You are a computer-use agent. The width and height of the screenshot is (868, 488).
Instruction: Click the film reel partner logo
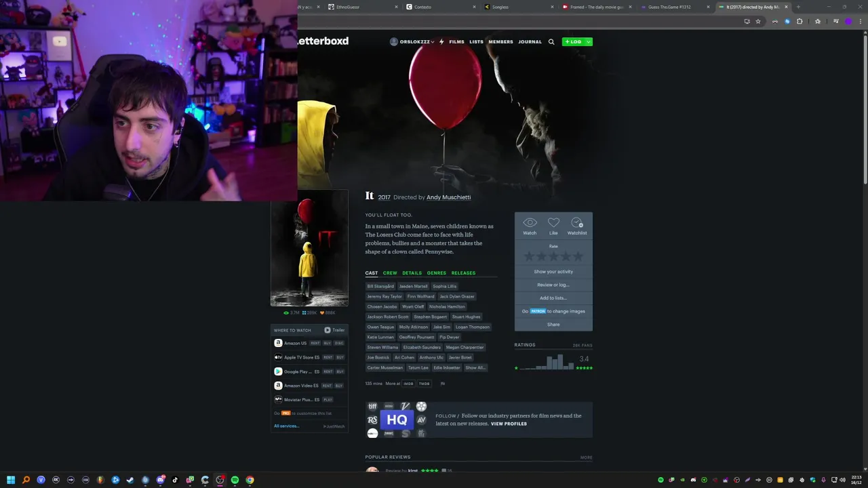coord(421,407)
